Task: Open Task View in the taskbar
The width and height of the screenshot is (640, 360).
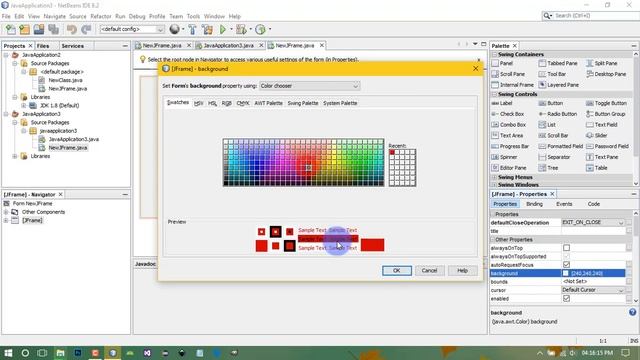Action: pyautogui.click(x=42, y=353)
